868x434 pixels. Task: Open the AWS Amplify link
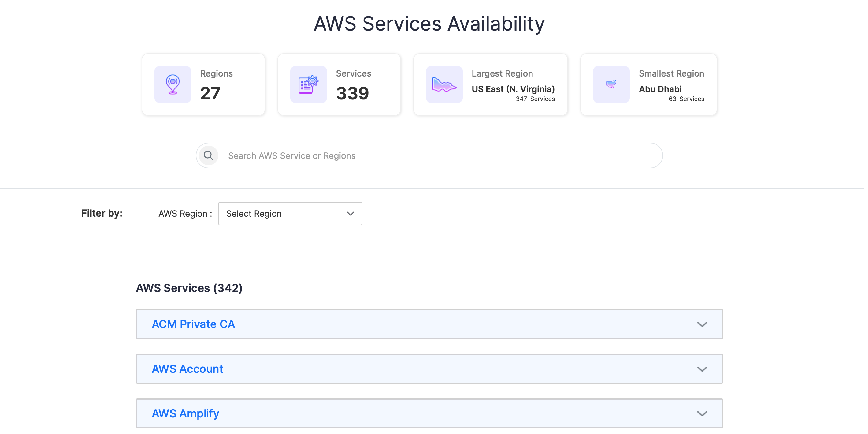pos(185,413)
